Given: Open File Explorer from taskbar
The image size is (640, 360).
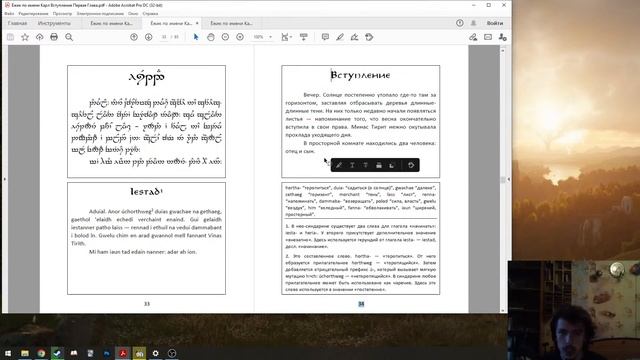Looking at the screenshot, I should click(x=25, y=353).
